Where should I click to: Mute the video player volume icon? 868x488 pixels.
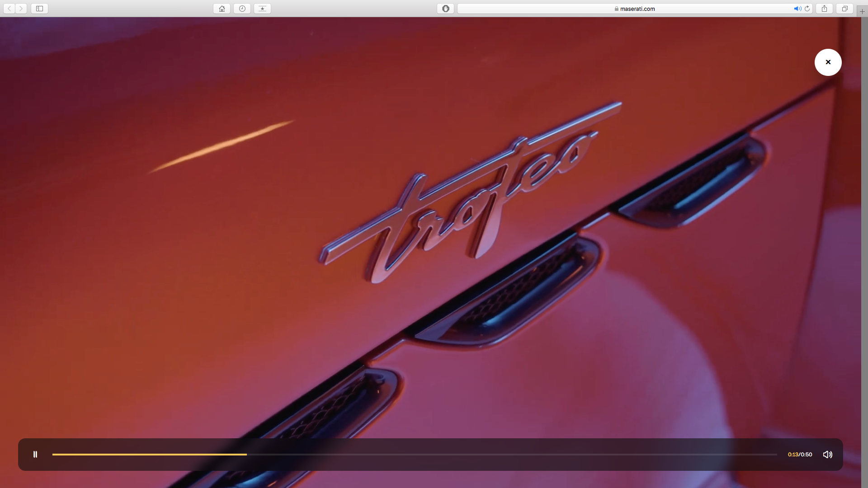click(827, 455)
